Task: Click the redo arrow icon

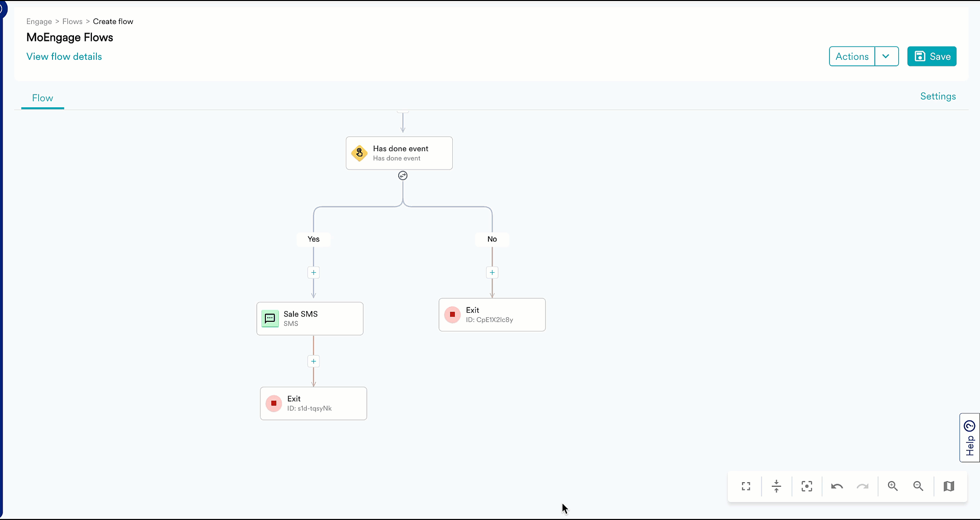Action: pos(863,486)
